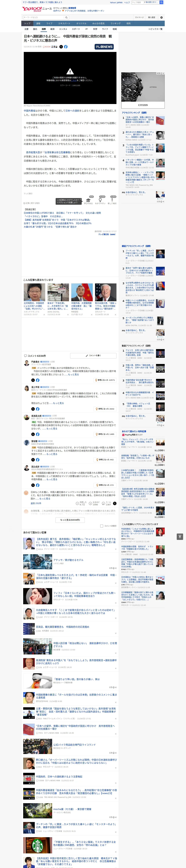The image size is (186, 868).
Task: Share 鳥海高太朗's comment on Facebook
Action: 38,434
